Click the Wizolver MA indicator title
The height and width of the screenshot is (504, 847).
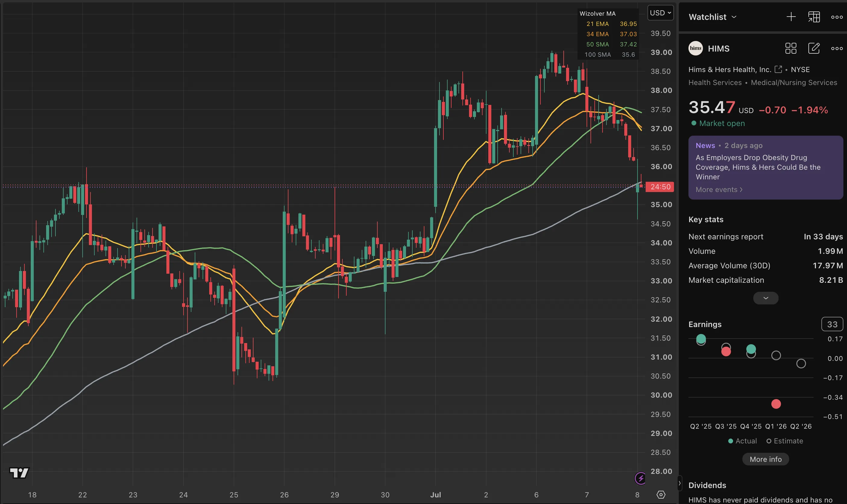[597, 14]
